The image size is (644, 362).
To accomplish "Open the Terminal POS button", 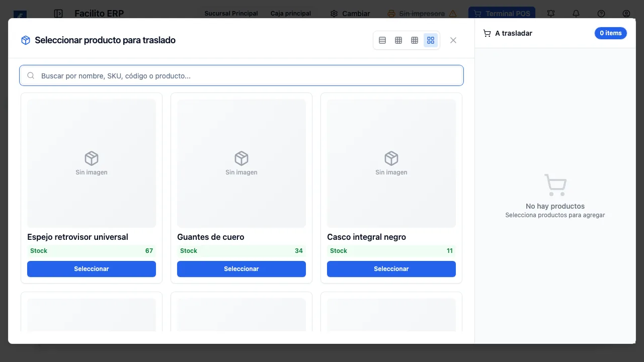I will click(502, 14).
